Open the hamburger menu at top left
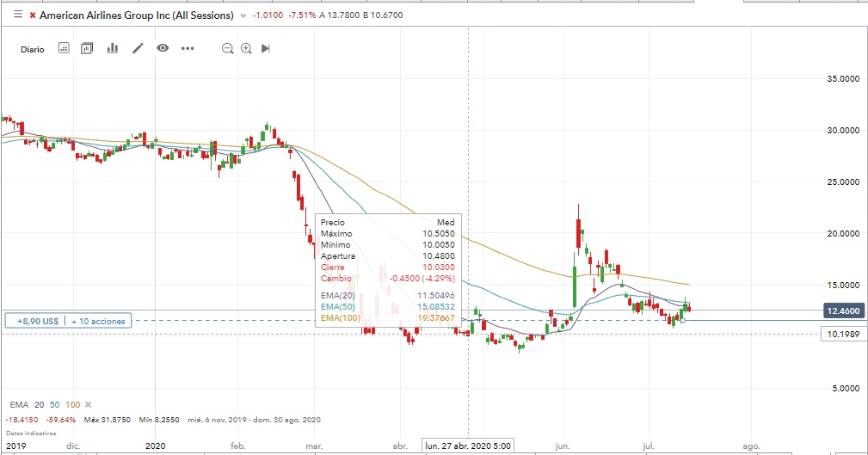The width and height of the screenshot is (868, 455). [x=18, y=15]
